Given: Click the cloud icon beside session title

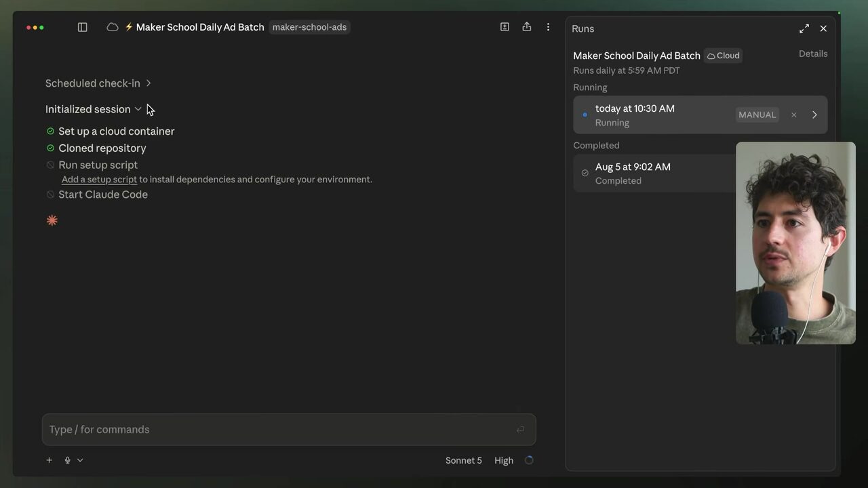Looking at the screenshot, I should [113, 27].
